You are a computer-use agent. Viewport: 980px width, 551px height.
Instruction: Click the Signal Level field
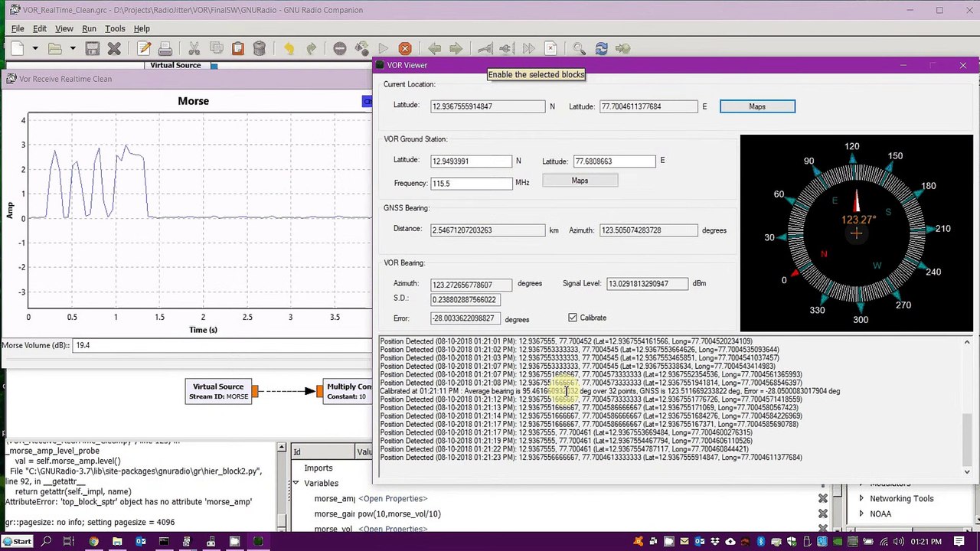(648, 284)
